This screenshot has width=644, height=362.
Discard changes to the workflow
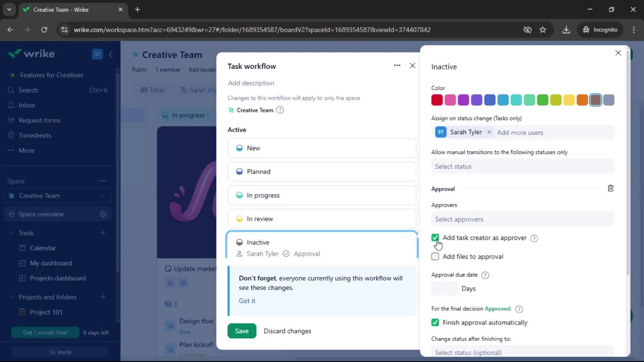tap(287, 331)
